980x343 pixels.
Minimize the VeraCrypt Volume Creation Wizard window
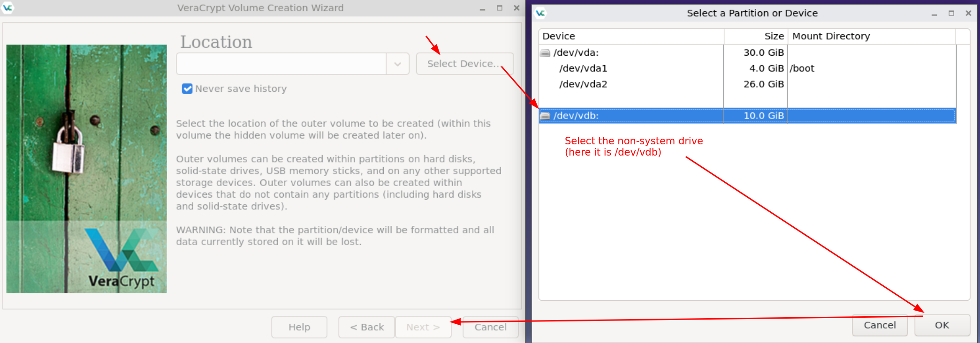click(482, 8)
